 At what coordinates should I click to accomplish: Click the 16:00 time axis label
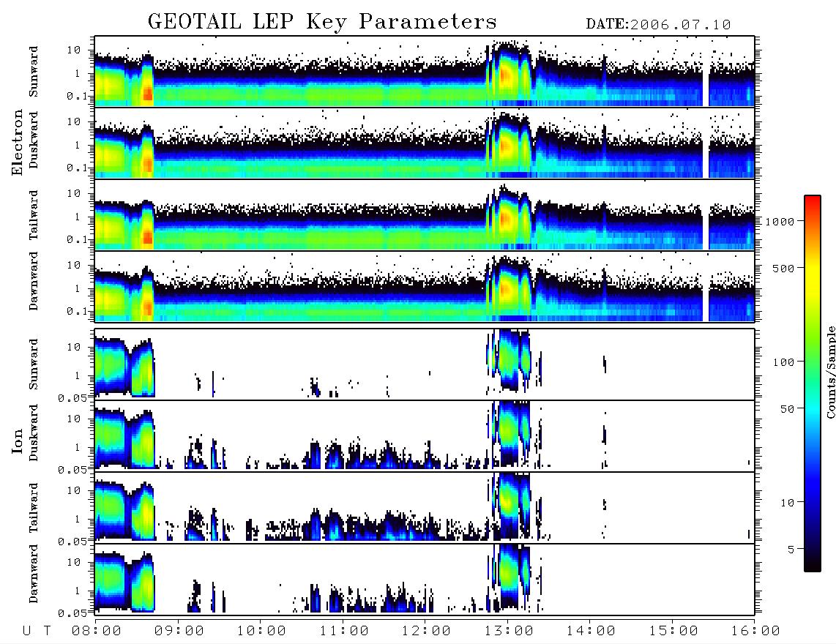pos(755,631)
